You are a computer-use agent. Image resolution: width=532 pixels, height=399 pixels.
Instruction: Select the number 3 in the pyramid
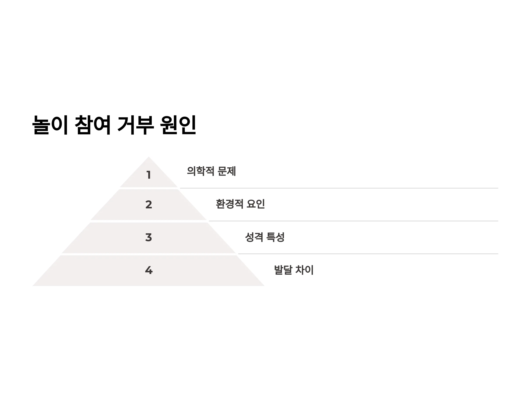149,237
